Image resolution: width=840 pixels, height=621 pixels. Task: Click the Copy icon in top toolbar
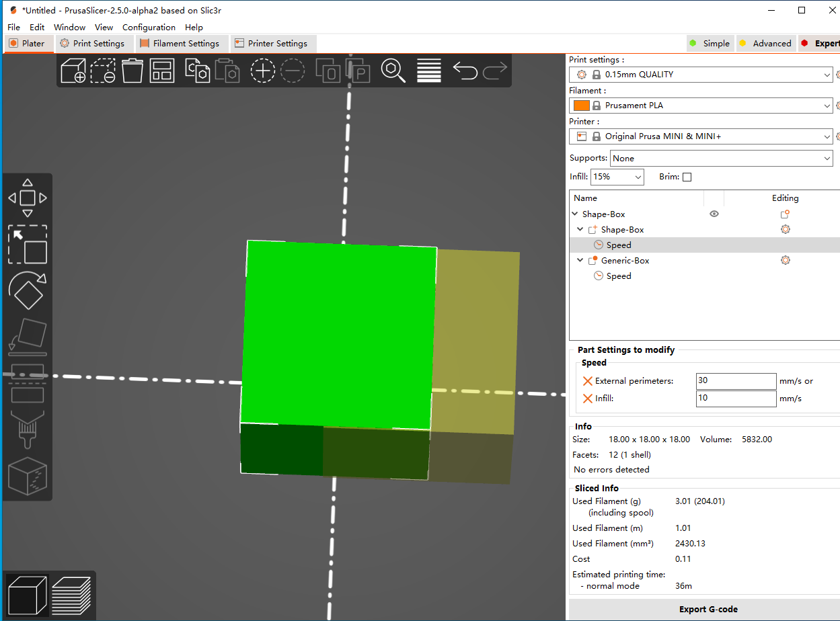[x=198, y=70]
